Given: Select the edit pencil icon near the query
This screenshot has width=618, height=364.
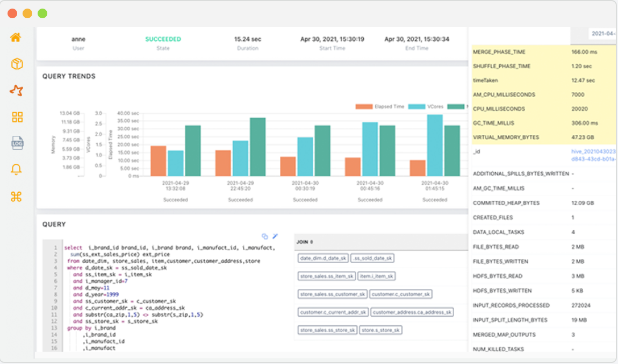Looking at the screenshot, I should (x=275, y=236).
